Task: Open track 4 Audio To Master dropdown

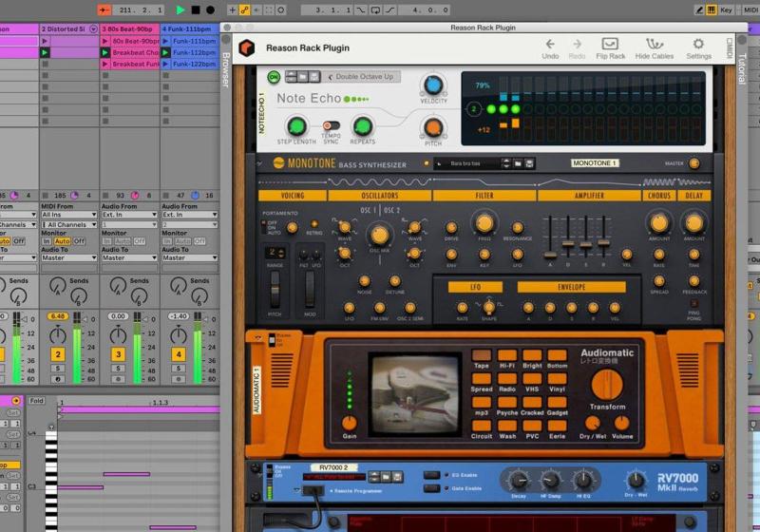Action: pyautogui.click(x=189, y=257)
